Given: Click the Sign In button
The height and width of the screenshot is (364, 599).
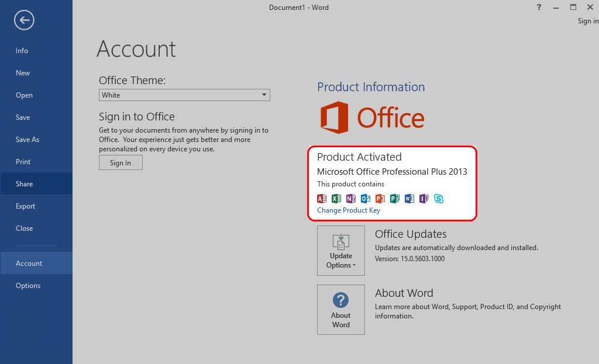Looking at the screenshot, I should (121, 162).
